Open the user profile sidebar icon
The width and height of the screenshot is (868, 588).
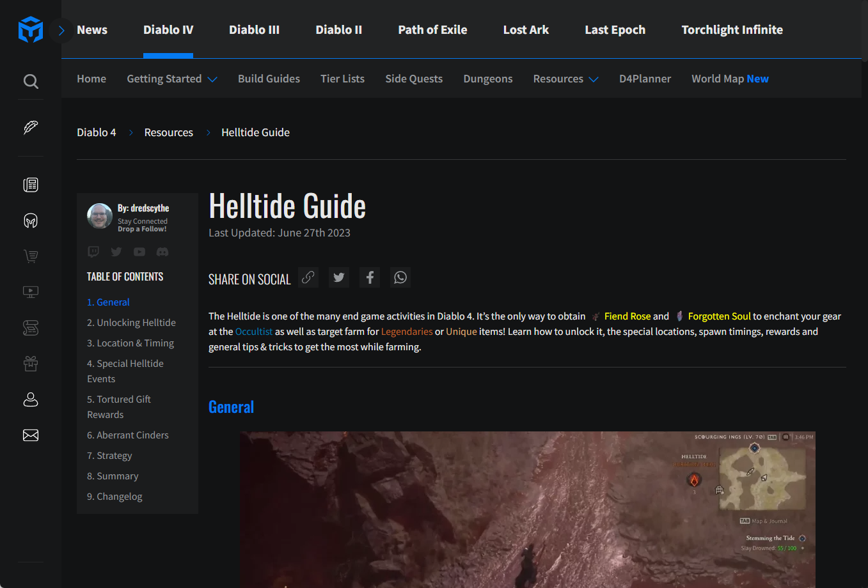click(31, 399)
